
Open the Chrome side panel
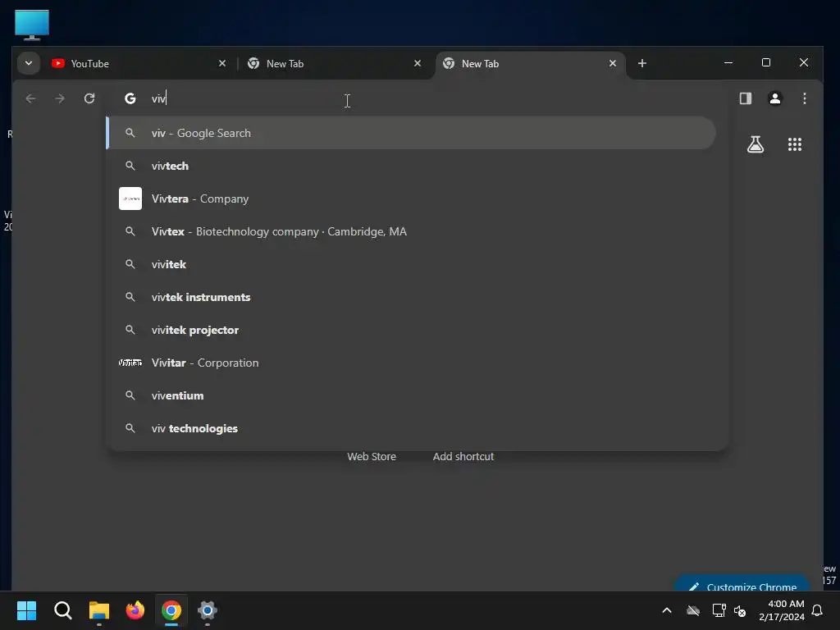click(x=745, y=98)
